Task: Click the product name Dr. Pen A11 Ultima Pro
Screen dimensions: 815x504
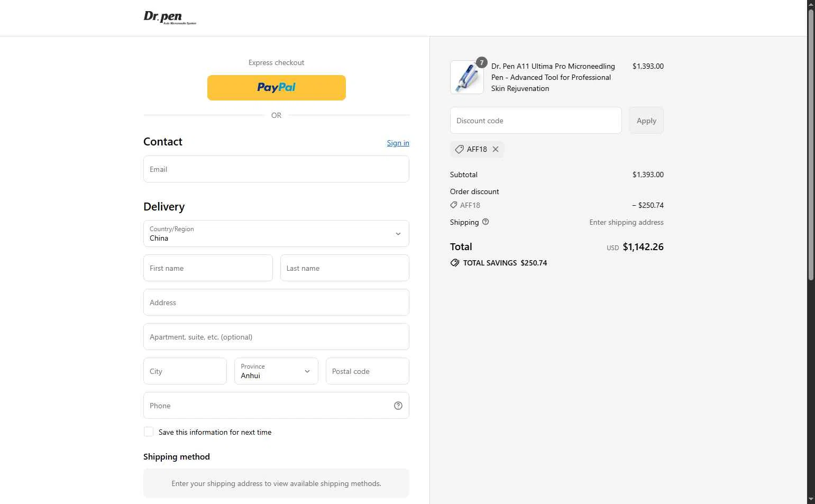Action: [553, 77]
